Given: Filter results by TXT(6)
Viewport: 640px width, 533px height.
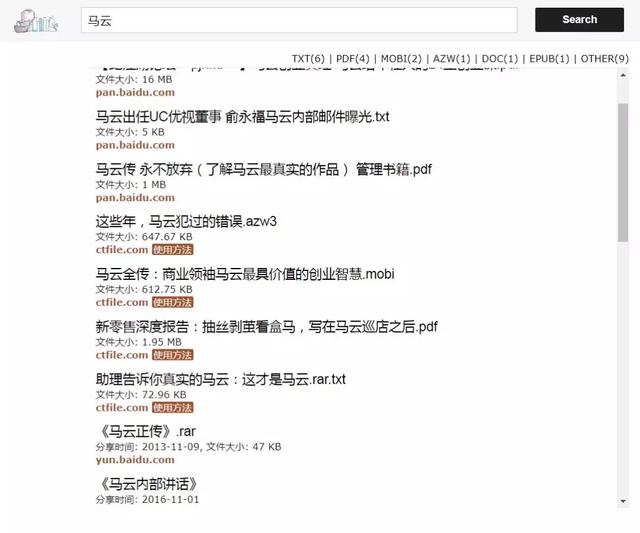Looking at the screenshot, I should pos(308,59).
